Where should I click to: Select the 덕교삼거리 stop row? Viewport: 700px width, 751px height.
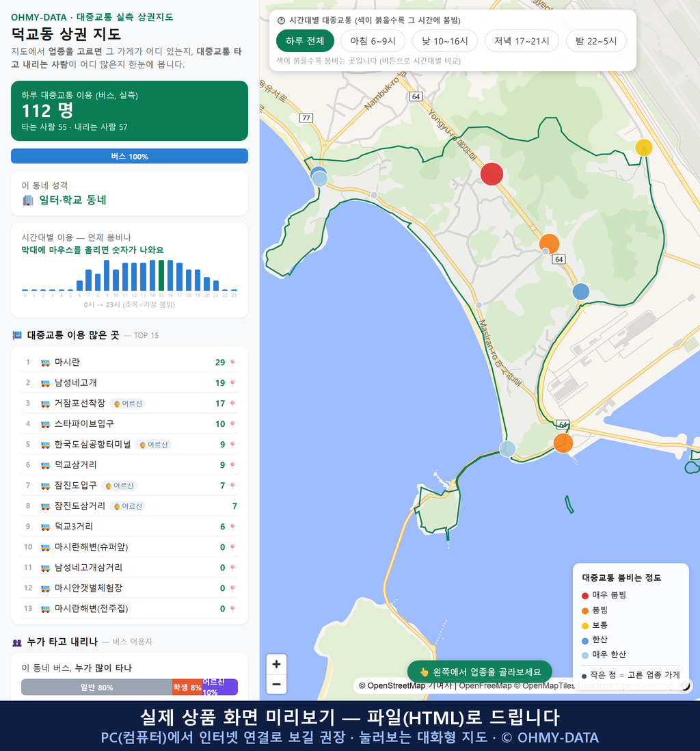[129, 464]
